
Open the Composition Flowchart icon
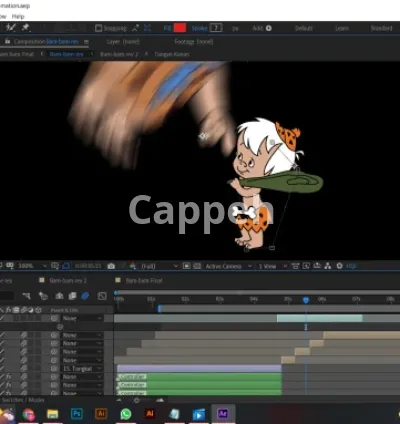(x=328, y=266)
